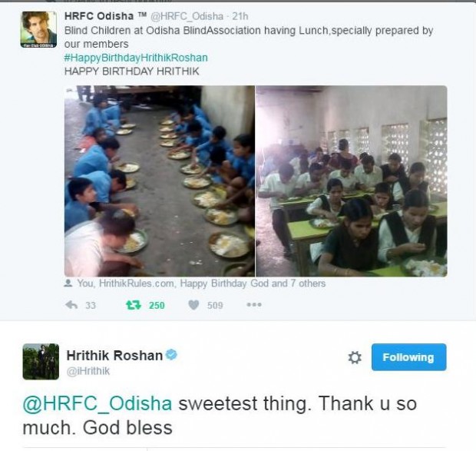Screen dimensions: 476x451
Task: Click the 21h tweet timestamp
Action: (x=240, y=16)
